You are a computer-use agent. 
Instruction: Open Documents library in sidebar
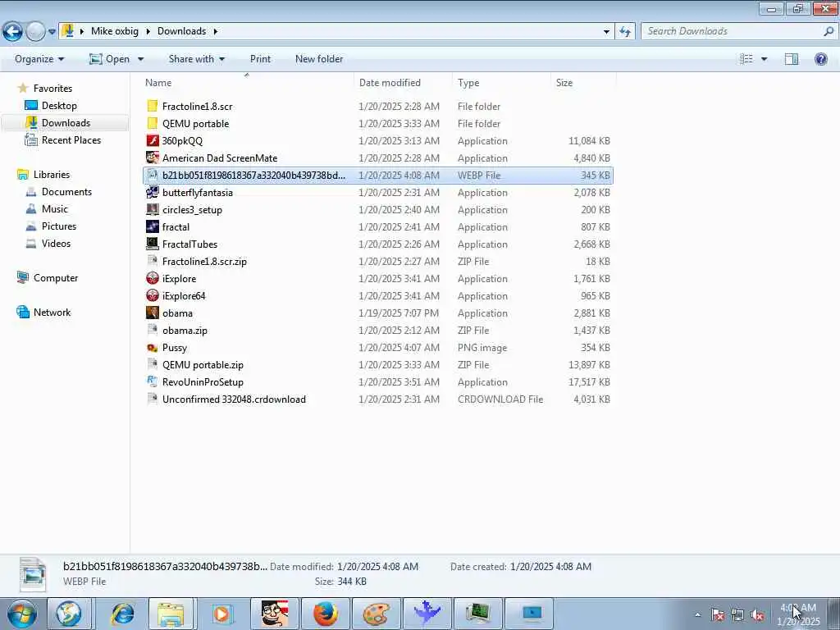pos(66,192)
